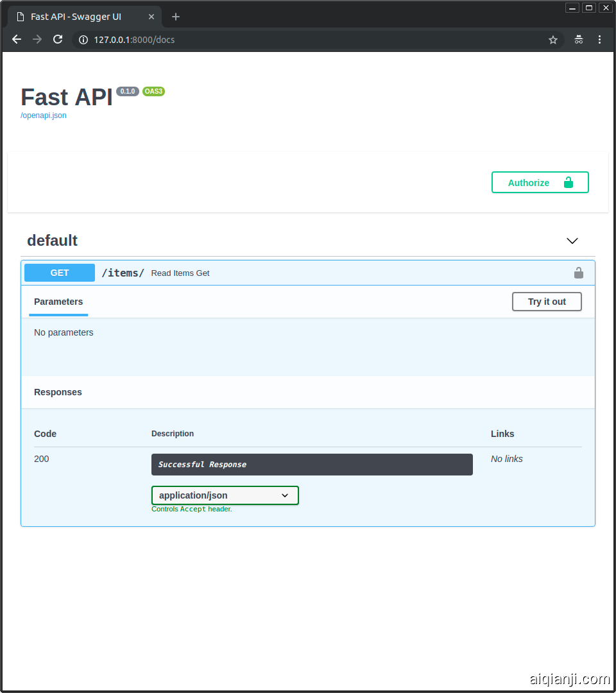Collapse the default section chevron
The image size is (616, 693).
pyautogui.click(x=572, y=241)
